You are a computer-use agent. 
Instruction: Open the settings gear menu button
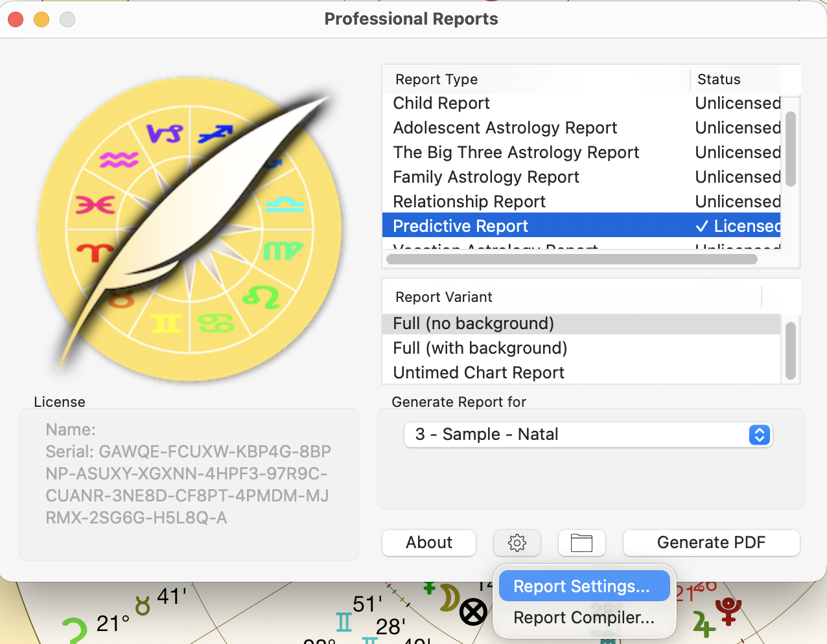click(517, 543)
